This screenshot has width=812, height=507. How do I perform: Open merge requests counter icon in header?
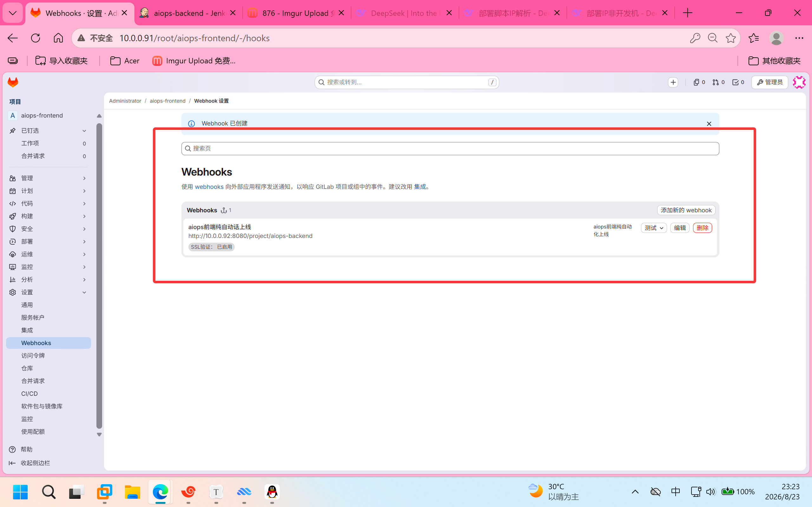(718, 82)
